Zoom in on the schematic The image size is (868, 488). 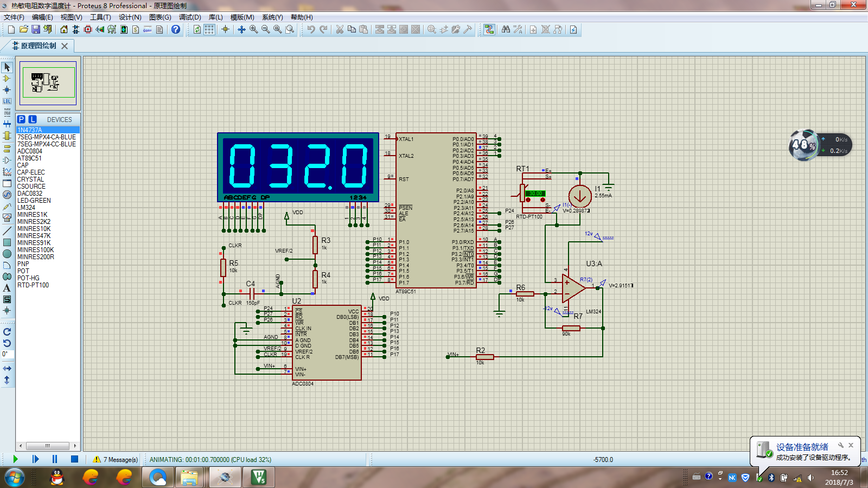253,29
